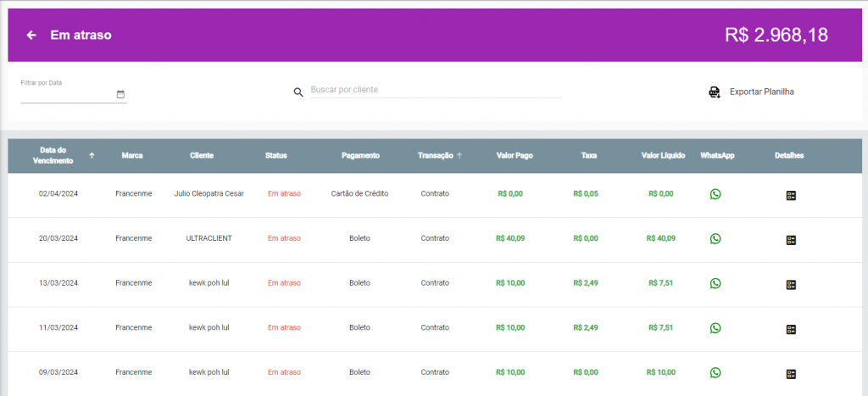View details of ULTRACLIENT row
The width and height of the screenshot is (868, 396).
(x=791, y=240)
